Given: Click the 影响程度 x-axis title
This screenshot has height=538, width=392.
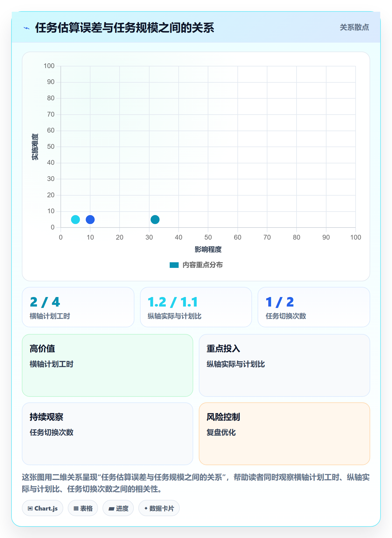Looking at the screenshot, I should pyautogui.click(x=208, y=249).
